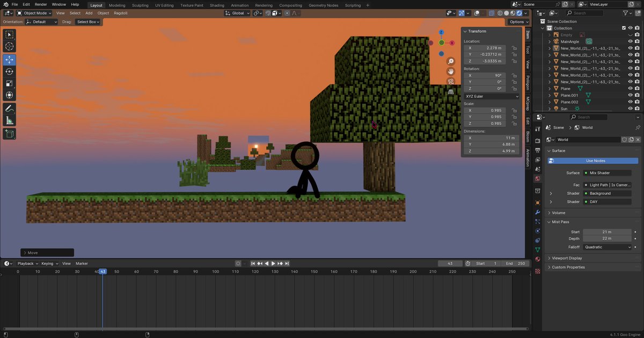Switch to the Shading workspace tab
Screen dimensions: 644x338
217,5
